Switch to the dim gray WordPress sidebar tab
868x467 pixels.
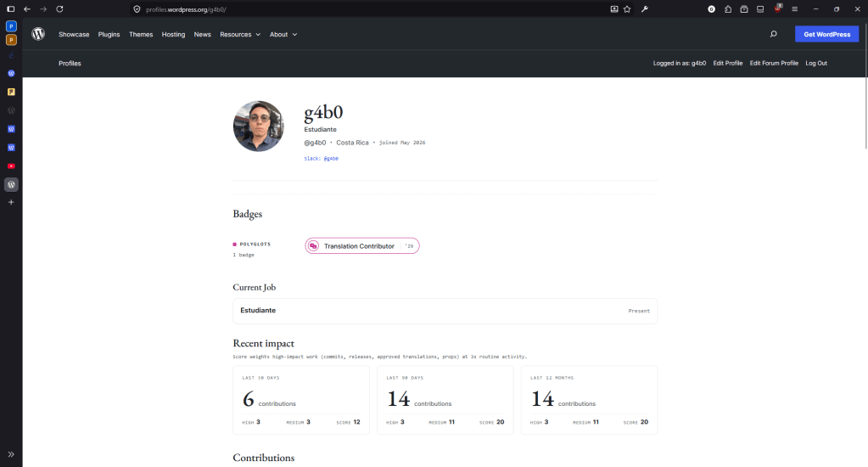coord(11,110)
